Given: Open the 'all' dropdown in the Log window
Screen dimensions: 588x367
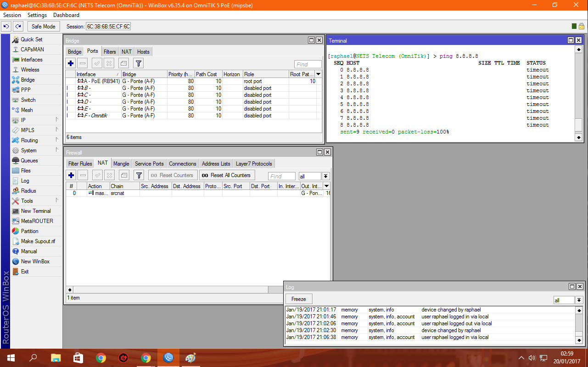Looking at the screenshot, I should tap(579, 300).
